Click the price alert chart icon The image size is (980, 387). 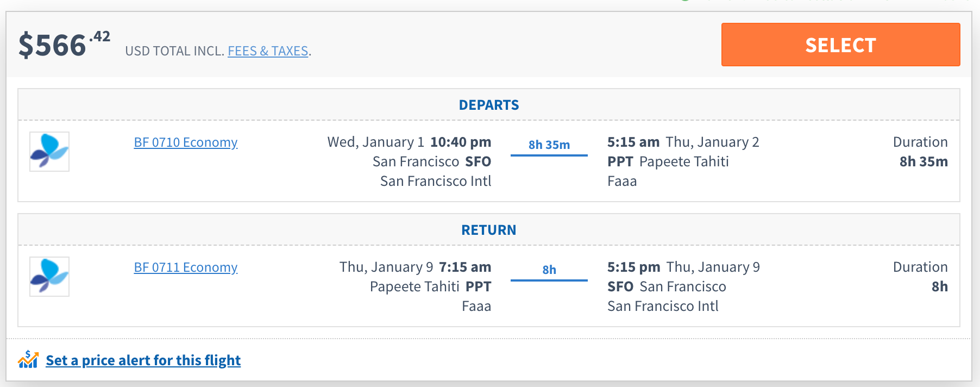[28, 360]
